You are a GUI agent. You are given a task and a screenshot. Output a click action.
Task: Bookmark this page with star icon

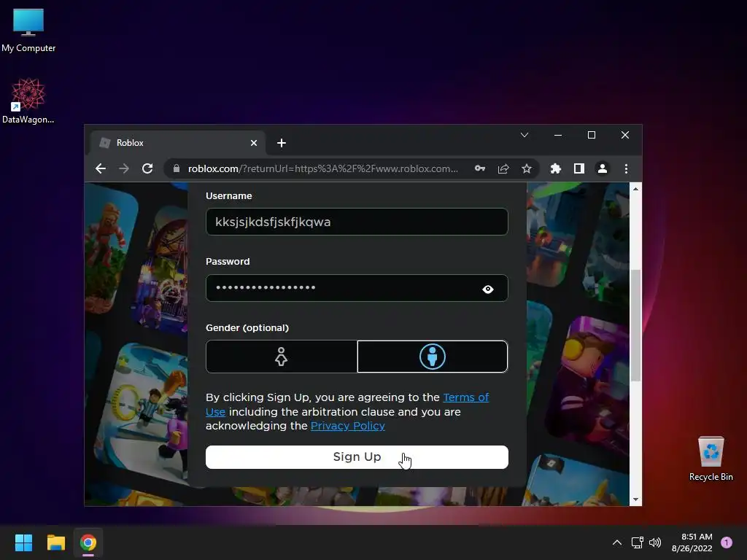[527, 168]
